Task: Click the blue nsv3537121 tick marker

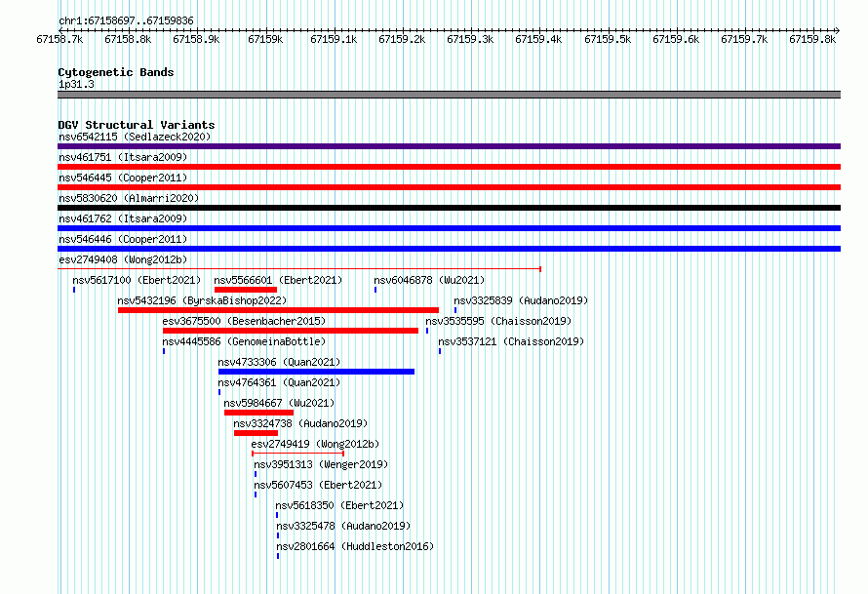Action: point(440,351)
